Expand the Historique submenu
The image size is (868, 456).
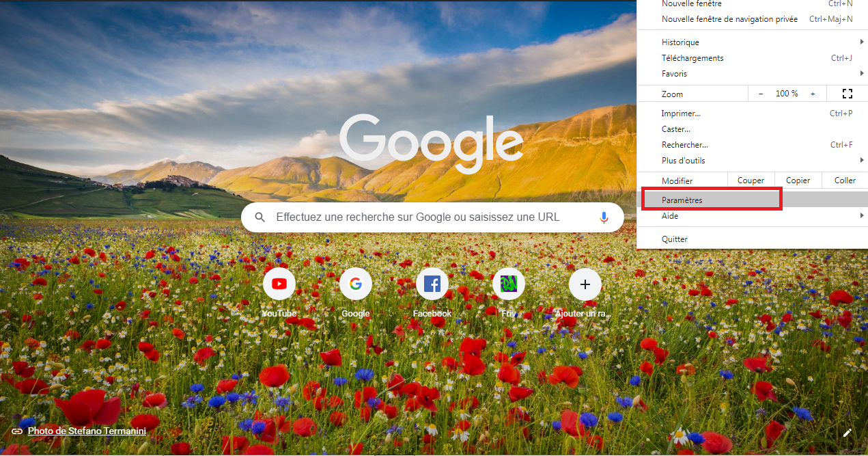(x=752, y=42)
